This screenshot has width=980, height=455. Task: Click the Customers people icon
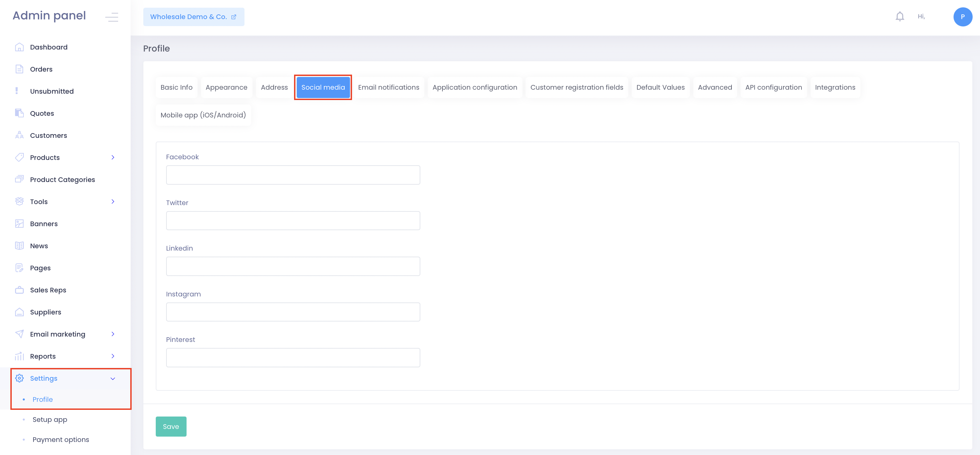(x=19, y=135)
